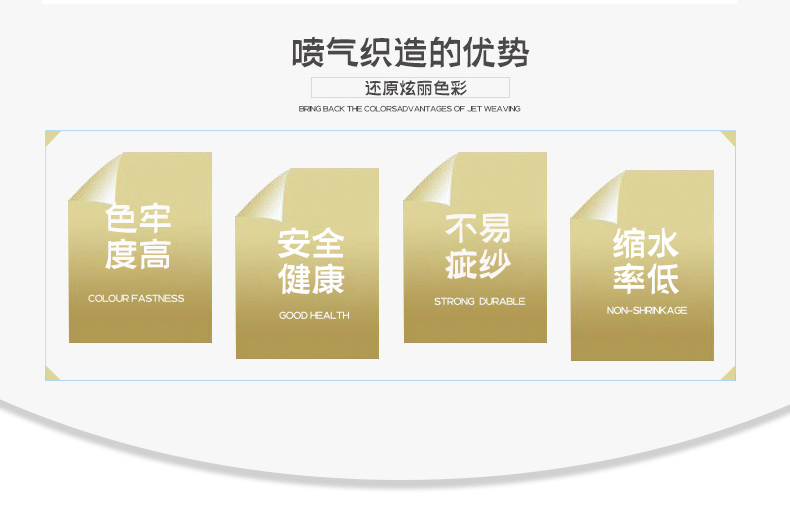This screenshot has height=528, width=790.
Task: Click the 不易疵纱 gold card
Action: pyautogui.click(x=475, y=247)
